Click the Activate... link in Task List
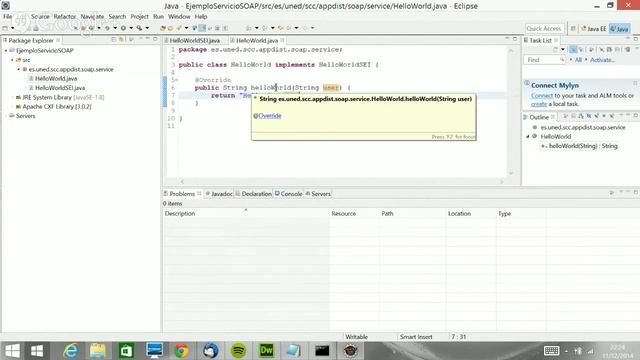This screenshot has height=360, width=640. click(x=602, y=60)
